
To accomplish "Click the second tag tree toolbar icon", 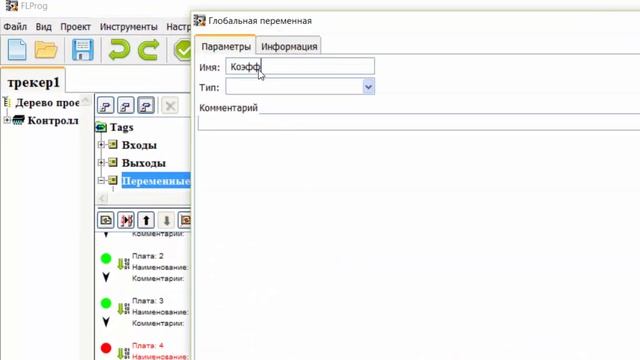I will coord(126,106).
